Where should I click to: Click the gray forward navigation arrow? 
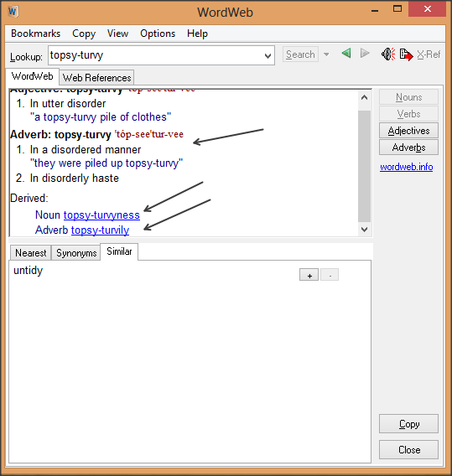pyautogui.click(x=365, y=54)
